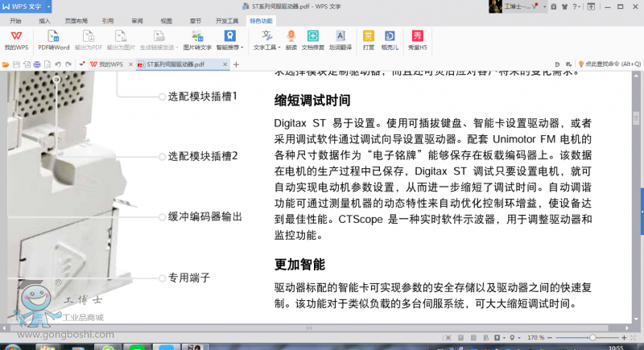Open the 页面布局 ribbon tab
Viewport: 644px width, 350px height.
tap(76, 21)
